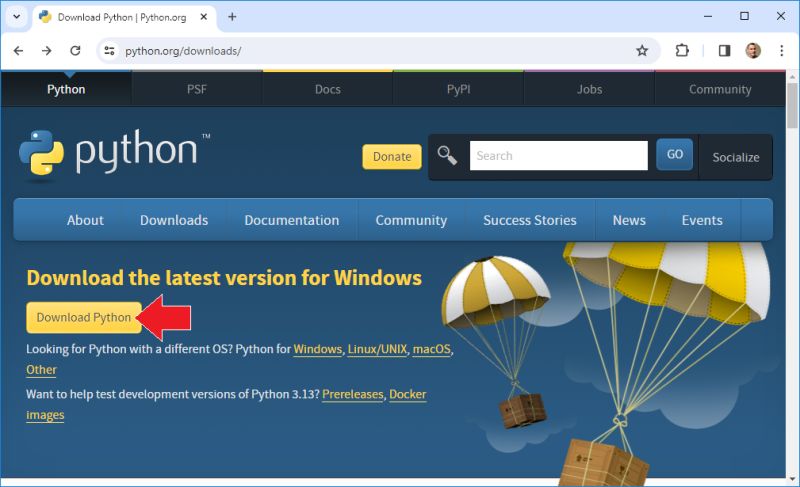This screenshot has width=800, height=487.
Task: Submit search with GO button
Action: (674, 154)
